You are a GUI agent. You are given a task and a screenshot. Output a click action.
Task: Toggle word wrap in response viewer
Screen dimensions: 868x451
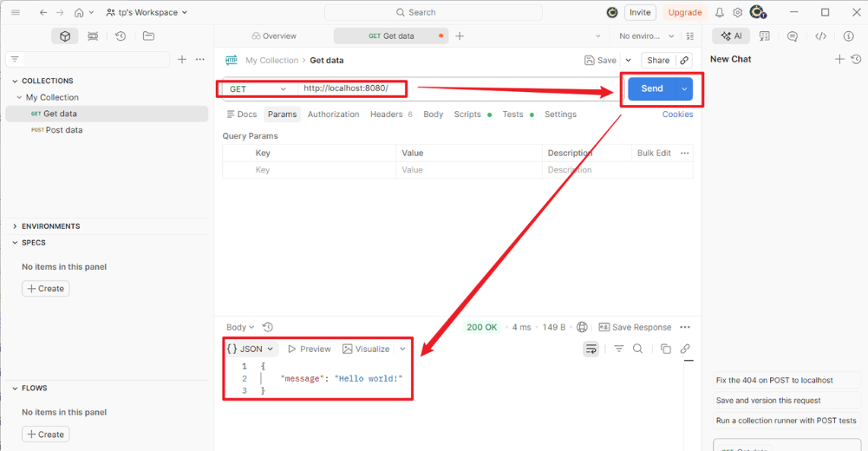(x=591, y=349)
